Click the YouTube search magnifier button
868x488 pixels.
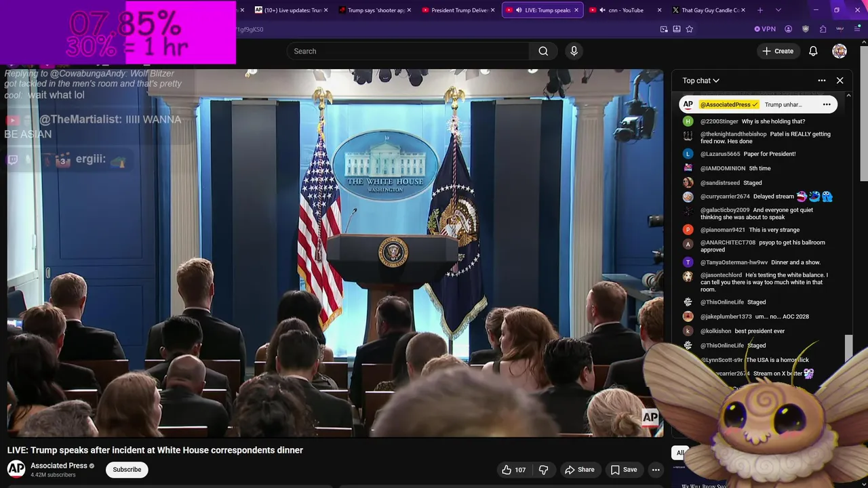tap(543, 51)
